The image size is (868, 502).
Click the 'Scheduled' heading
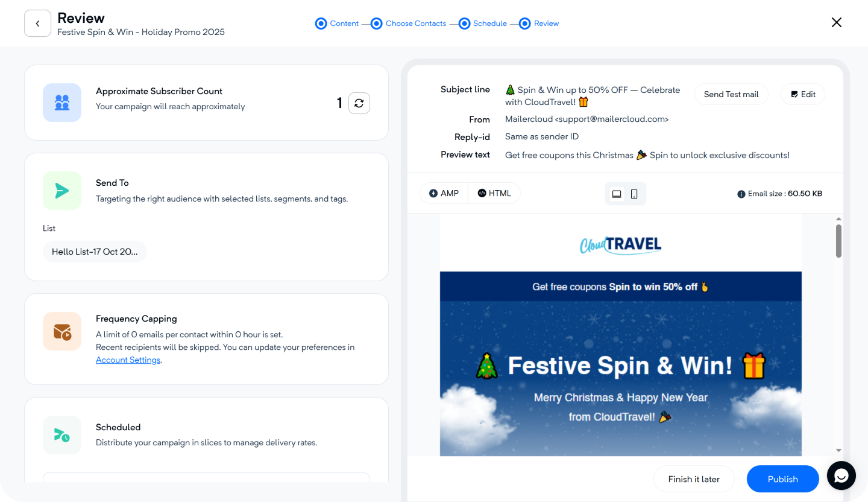coord(118,427)
